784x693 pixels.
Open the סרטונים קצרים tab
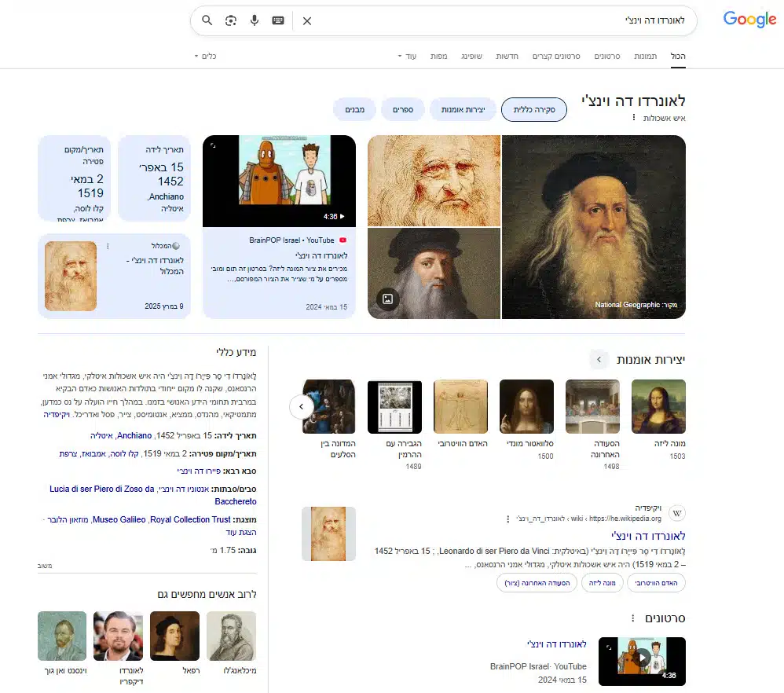point(556,56)
